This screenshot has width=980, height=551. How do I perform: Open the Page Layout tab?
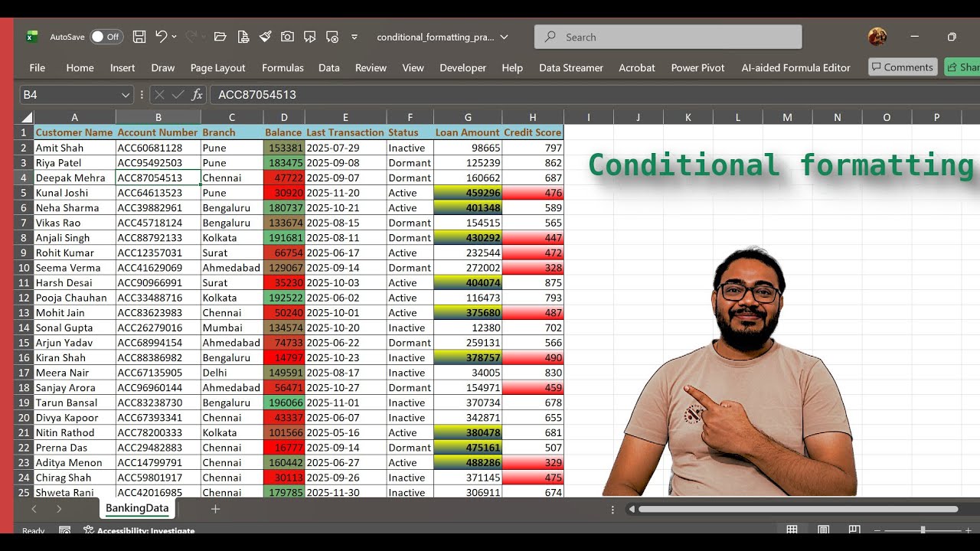click(x=218, y=67)
